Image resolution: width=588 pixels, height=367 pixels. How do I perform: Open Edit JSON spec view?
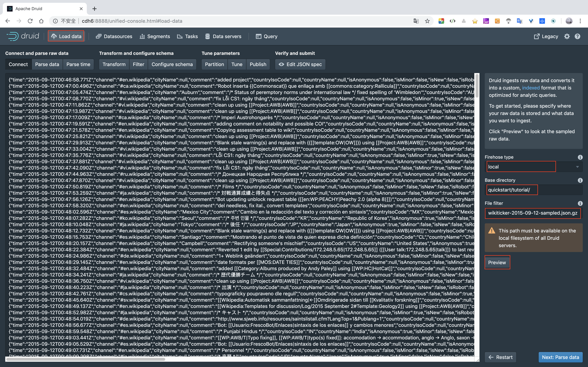point(300,64)
